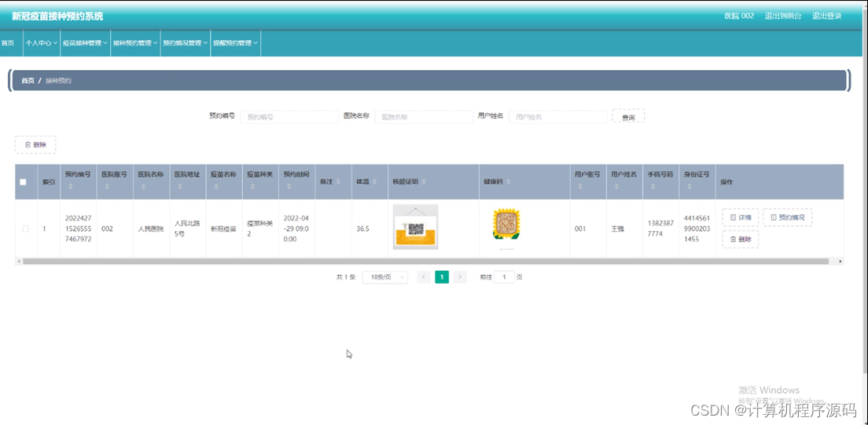
Task: Click the 新冠疫苗接种预约系统 title
Action: [57, 16]
